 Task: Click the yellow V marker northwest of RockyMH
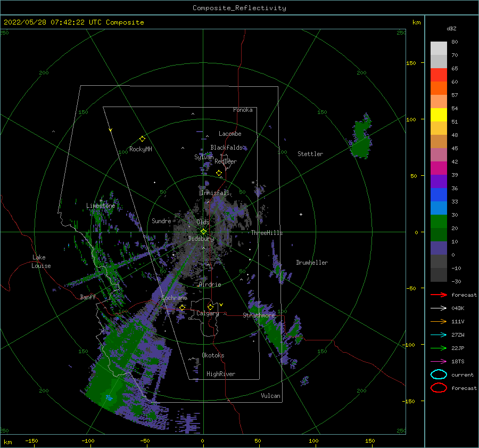111,130
